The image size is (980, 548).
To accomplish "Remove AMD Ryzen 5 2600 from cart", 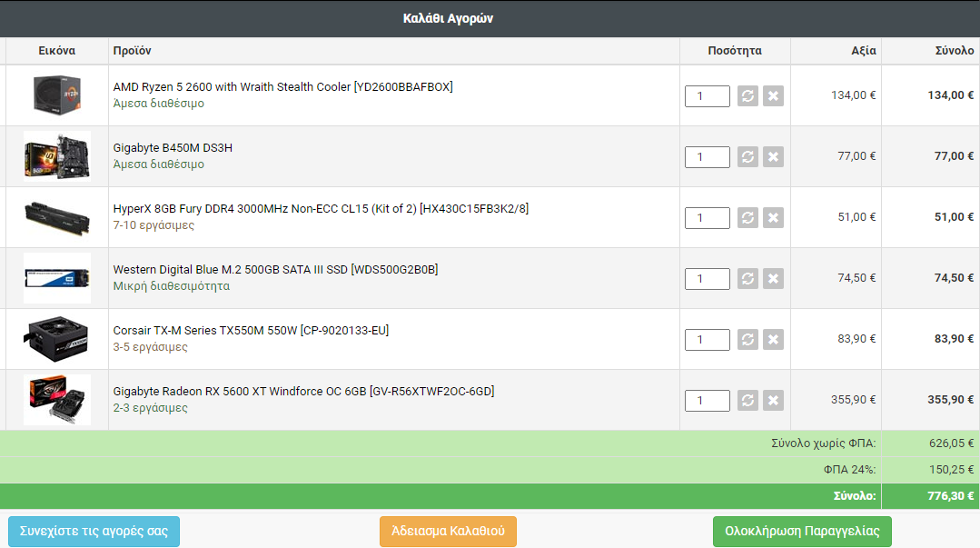I will pyautogui.click(x=773, y=95).
